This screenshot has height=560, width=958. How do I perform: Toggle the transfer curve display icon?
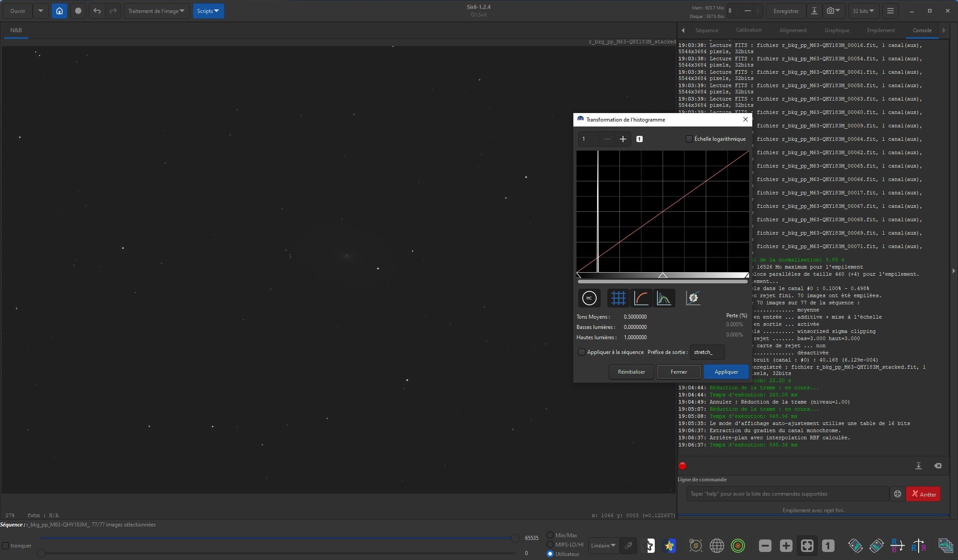641,298
